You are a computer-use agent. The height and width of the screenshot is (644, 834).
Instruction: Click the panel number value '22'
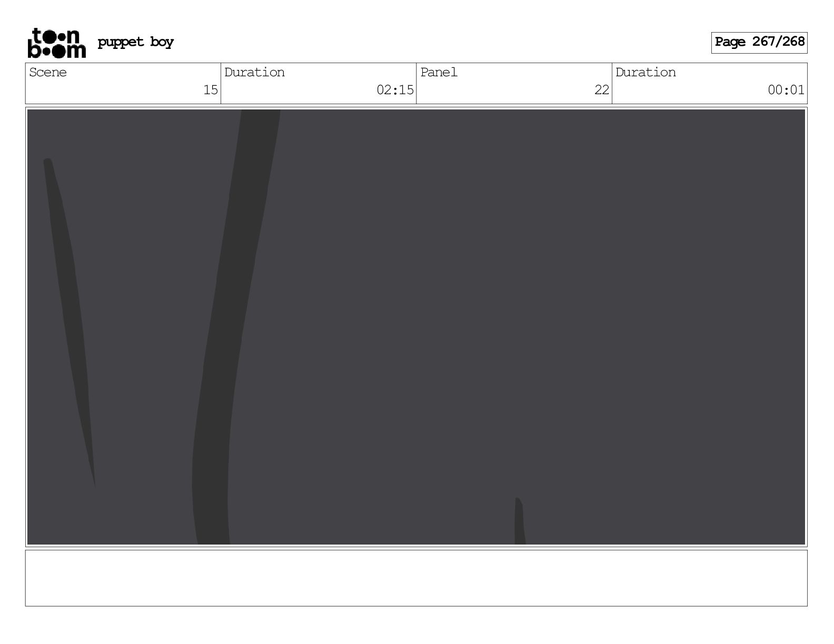click(x=602, y=90)
